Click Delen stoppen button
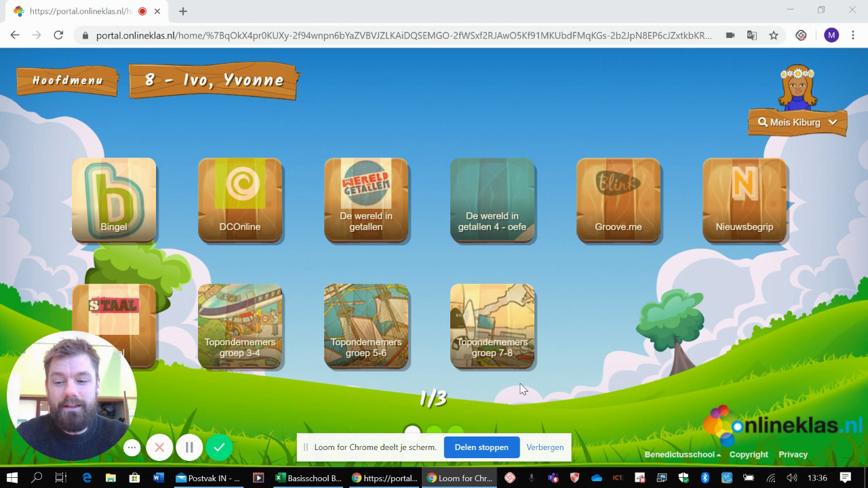The image size is (868, 488). pyautogui.click(x=481, y=447)
